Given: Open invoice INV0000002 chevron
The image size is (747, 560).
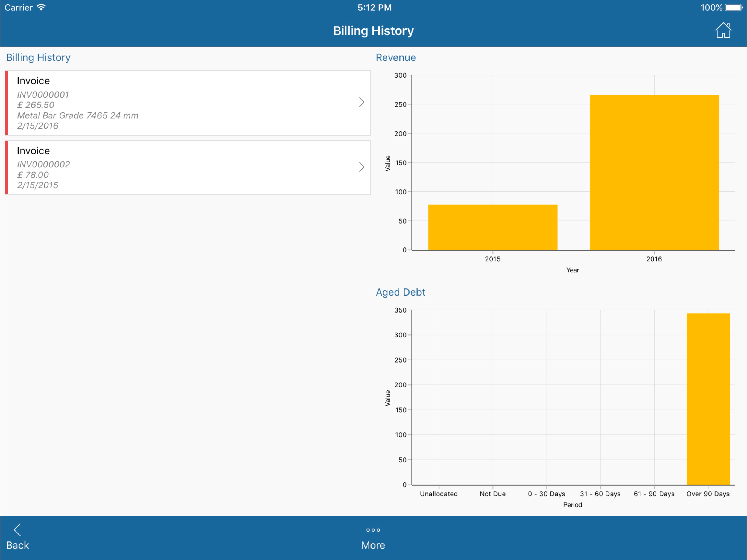Looking at the screenshot, I should click(x=362, y=167).
